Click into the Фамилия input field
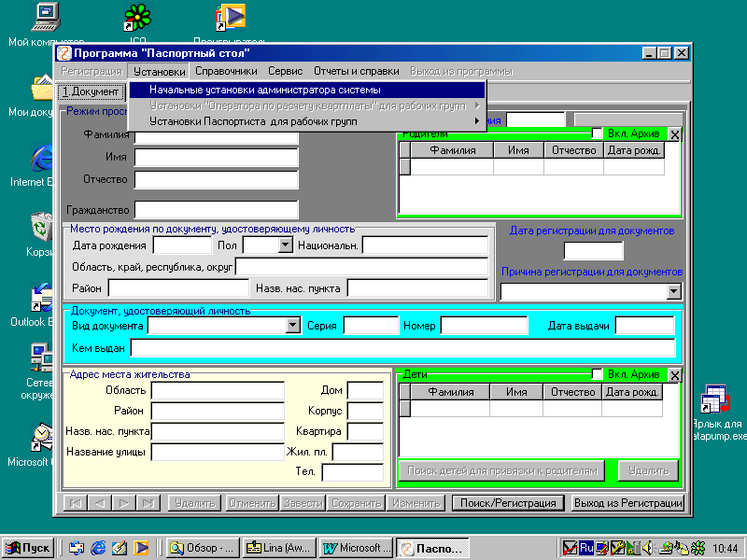 [216, 136]
